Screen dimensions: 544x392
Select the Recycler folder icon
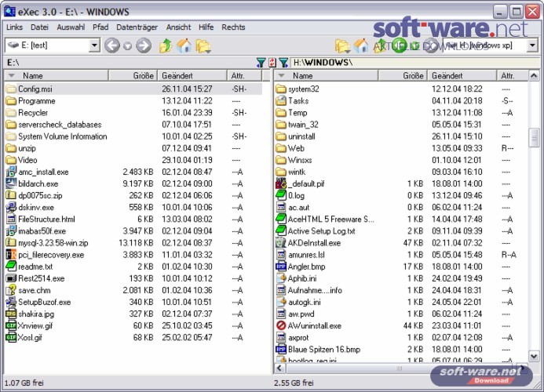pyautogui.click(x=11, y=113)
